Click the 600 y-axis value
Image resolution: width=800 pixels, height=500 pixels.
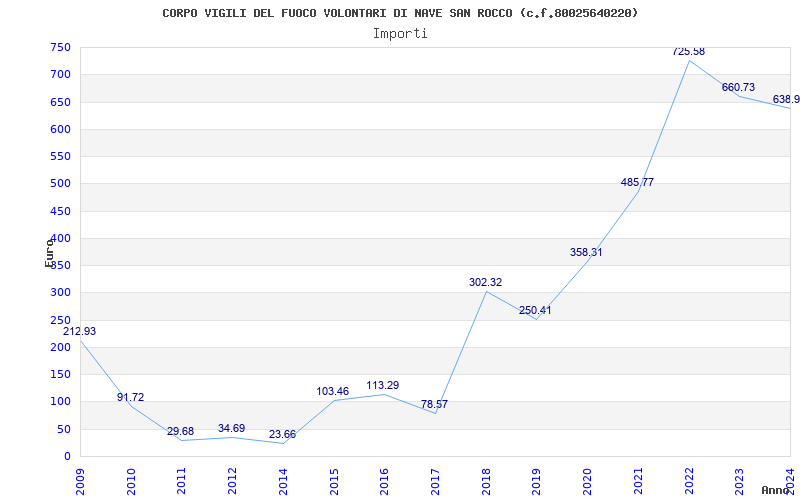[x=60, y=129]
